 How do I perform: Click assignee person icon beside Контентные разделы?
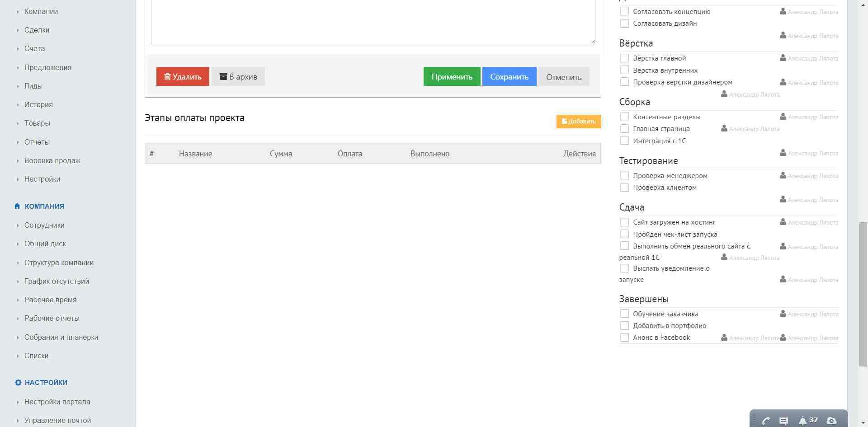pos(783,117)
